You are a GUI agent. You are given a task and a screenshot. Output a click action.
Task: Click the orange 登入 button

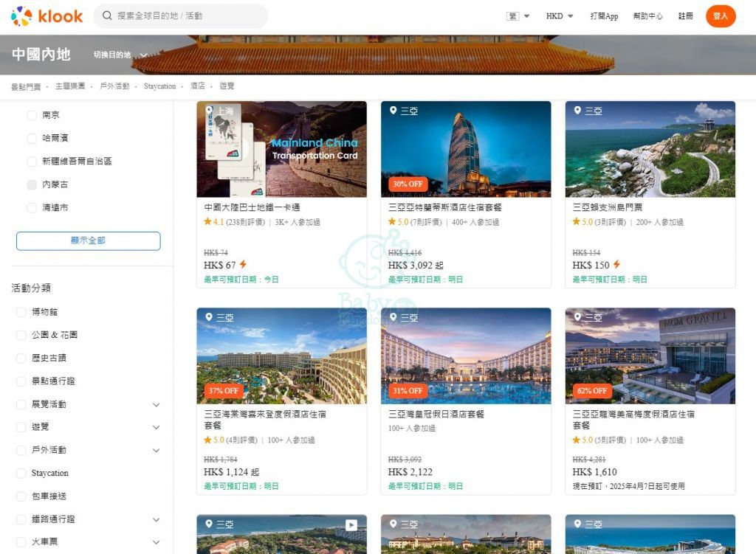coord(721,15)
